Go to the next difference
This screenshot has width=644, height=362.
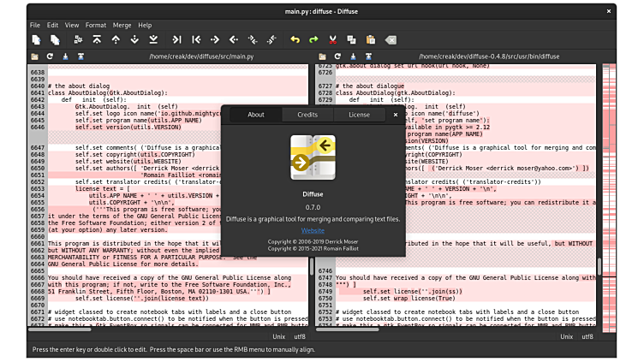click(x=134, y=39)
